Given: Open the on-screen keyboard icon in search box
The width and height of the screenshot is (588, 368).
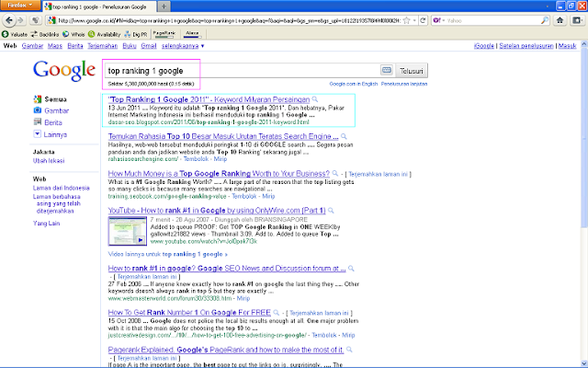Looking at the screenshot, I should (387, 70).
